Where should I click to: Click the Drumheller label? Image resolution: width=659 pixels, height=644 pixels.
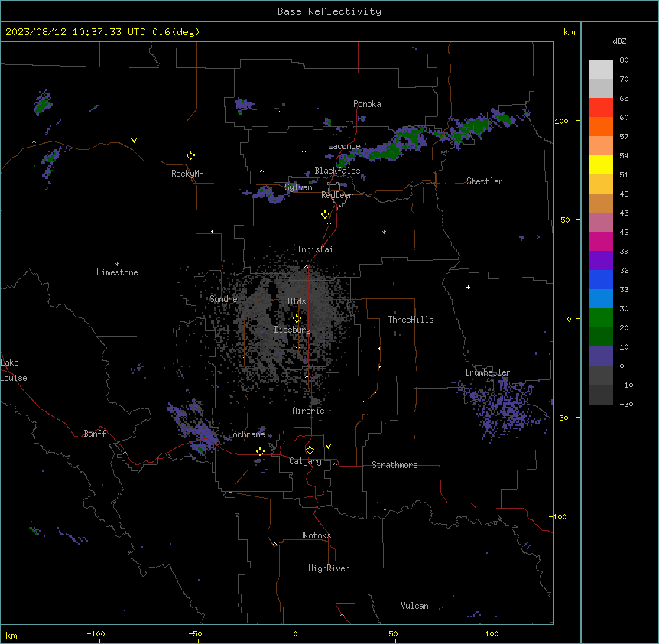[x=488, y=372]
